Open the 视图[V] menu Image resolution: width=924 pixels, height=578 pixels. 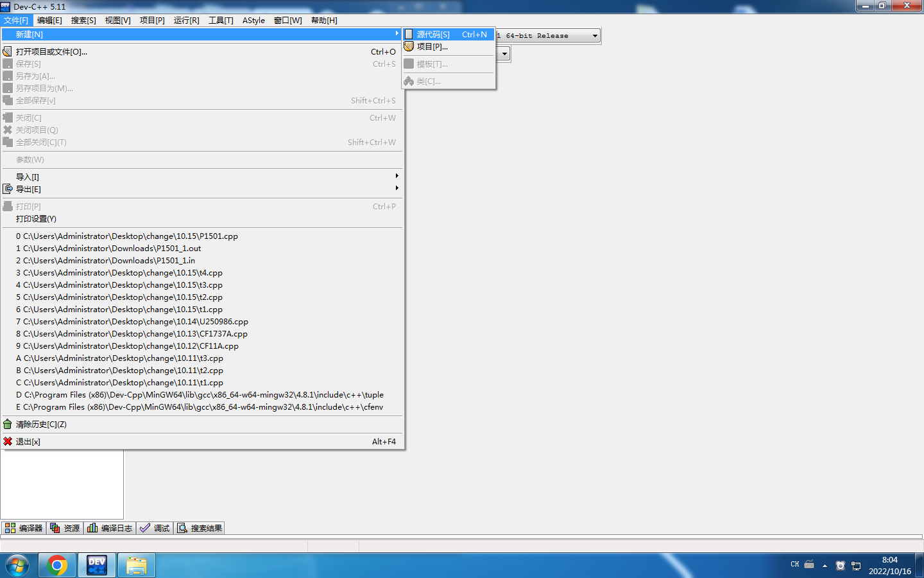pos(118,21)
